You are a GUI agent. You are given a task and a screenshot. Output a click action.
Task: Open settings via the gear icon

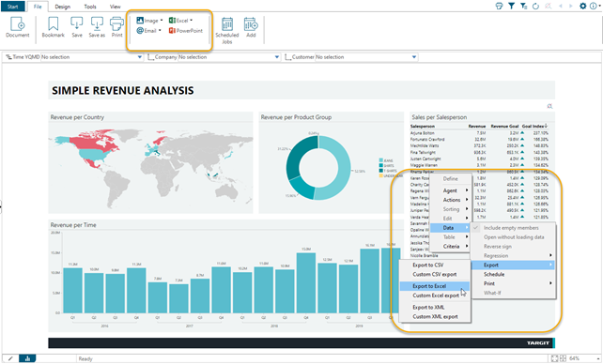[x=583, y=6]
